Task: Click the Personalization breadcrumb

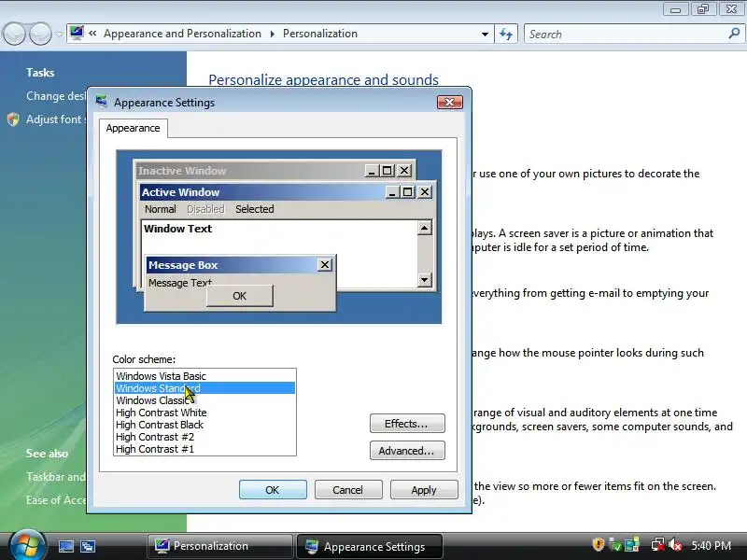Action: 320,34
